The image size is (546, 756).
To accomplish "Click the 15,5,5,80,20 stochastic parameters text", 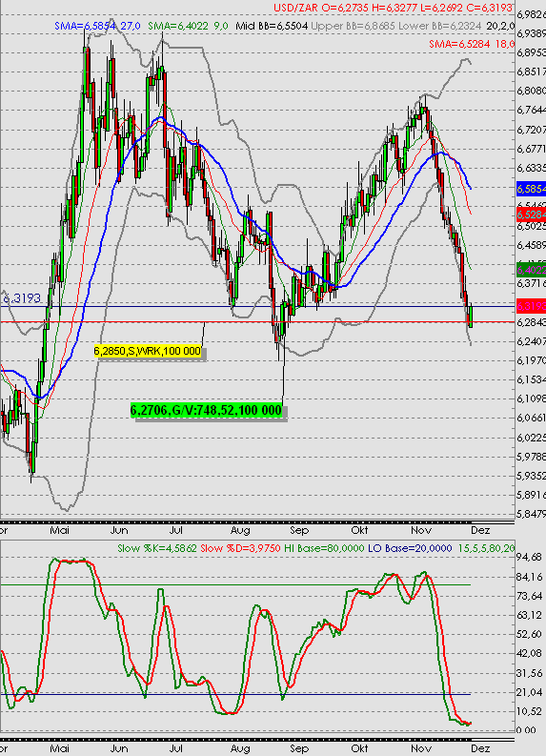I will tap(486, 548).
